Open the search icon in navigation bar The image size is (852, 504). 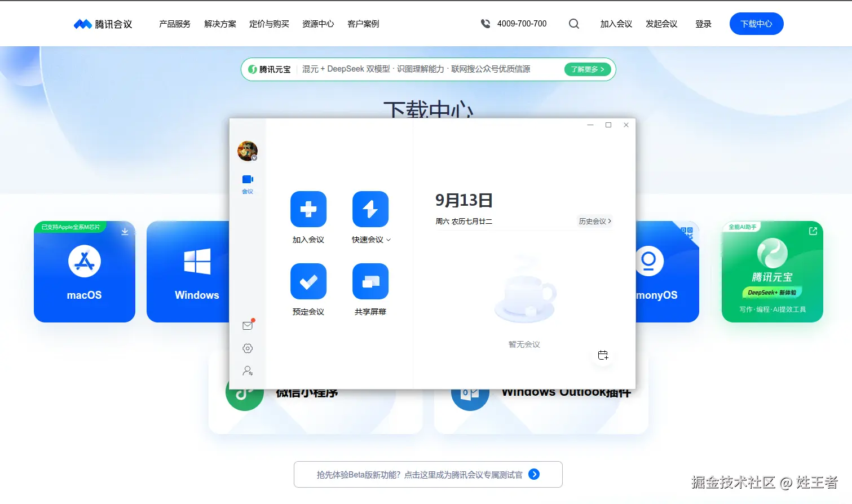(573, 24)
